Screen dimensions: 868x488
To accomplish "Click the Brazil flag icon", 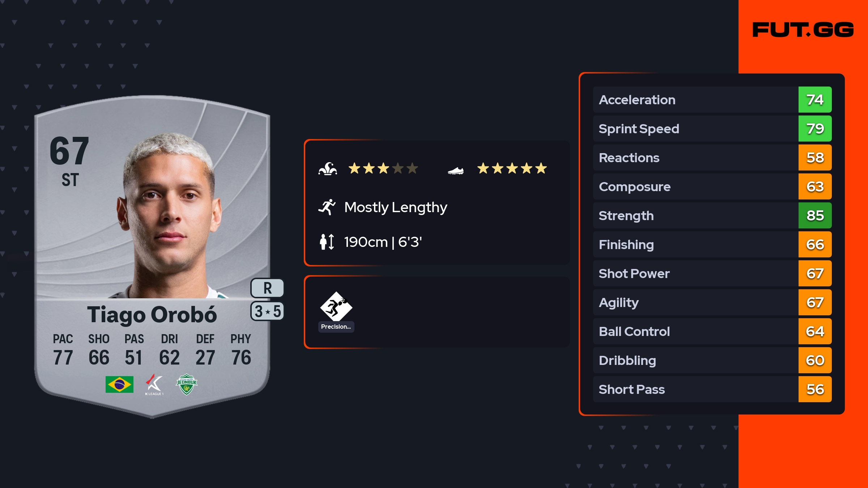I will click(x=119, y=384).
